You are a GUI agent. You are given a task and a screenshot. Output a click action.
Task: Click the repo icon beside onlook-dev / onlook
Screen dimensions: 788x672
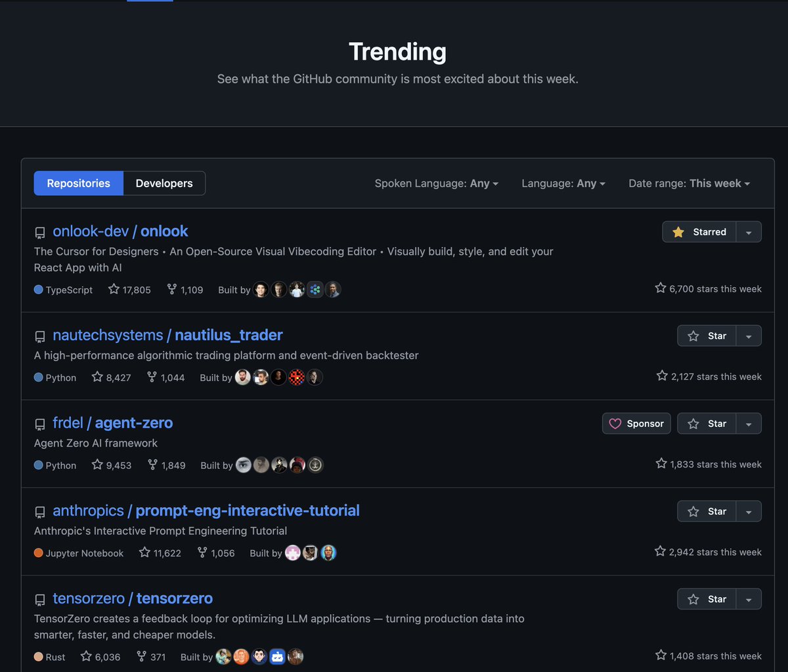tap(40, 233)
